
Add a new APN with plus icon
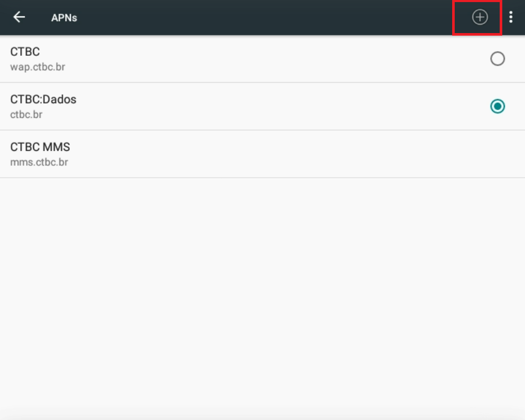point(480,17)
